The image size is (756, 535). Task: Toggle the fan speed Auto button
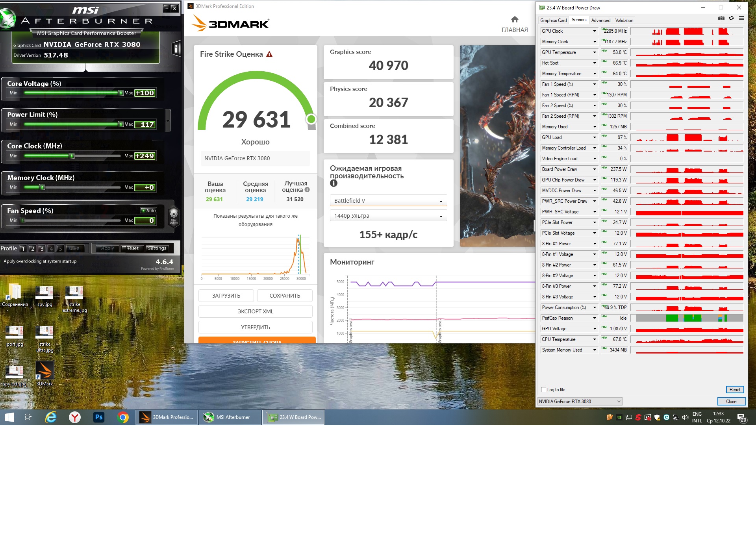[149, 211]
